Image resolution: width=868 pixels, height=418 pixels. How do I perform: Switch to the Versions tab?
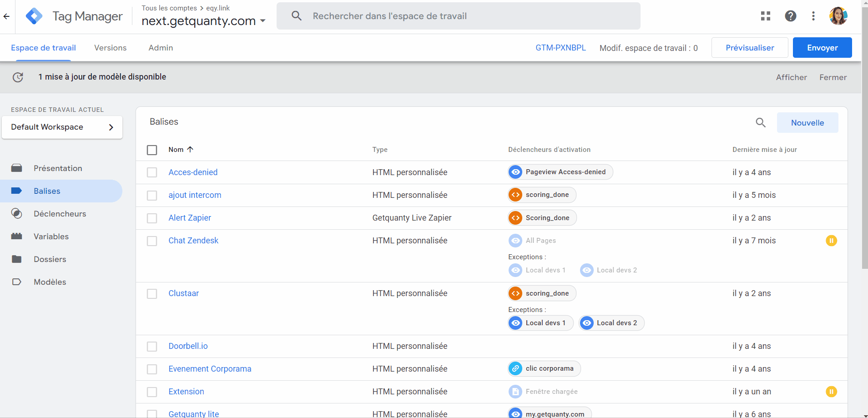tap(111, 48)
